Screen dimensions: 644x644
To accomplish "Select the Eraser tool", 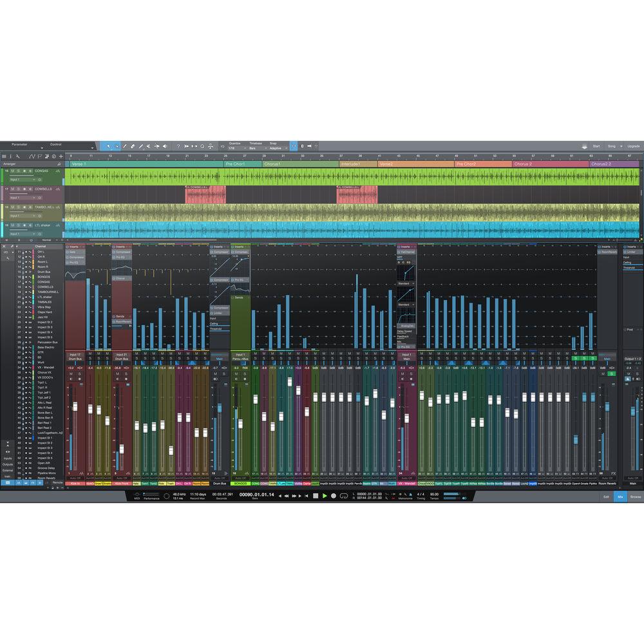I will [x=133, y=146].
